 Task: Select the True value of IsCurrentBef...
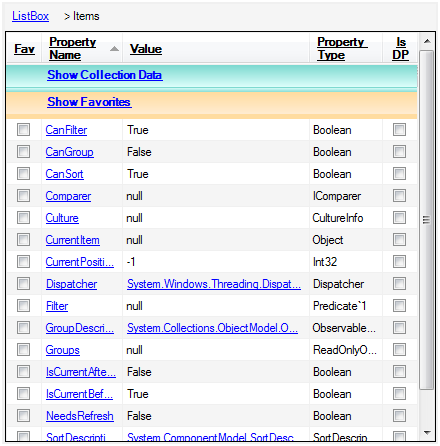pos(138,394)
